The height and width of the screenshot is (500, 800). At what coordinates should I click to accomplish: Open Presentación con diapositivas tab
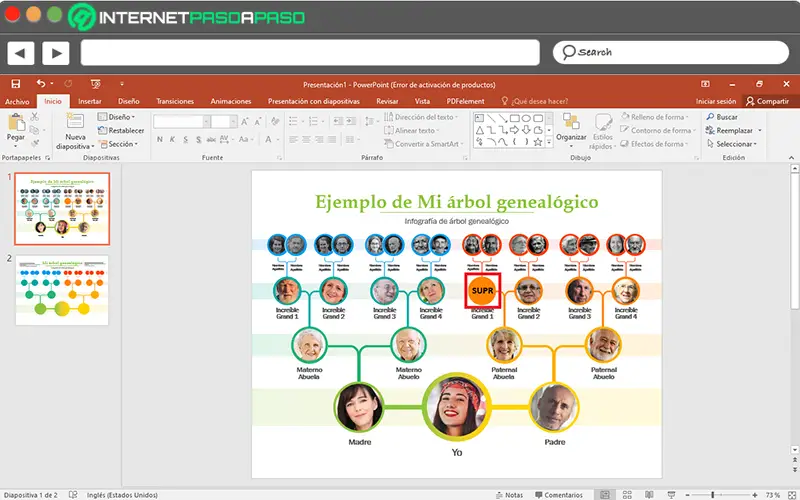(x=314, y=101)
